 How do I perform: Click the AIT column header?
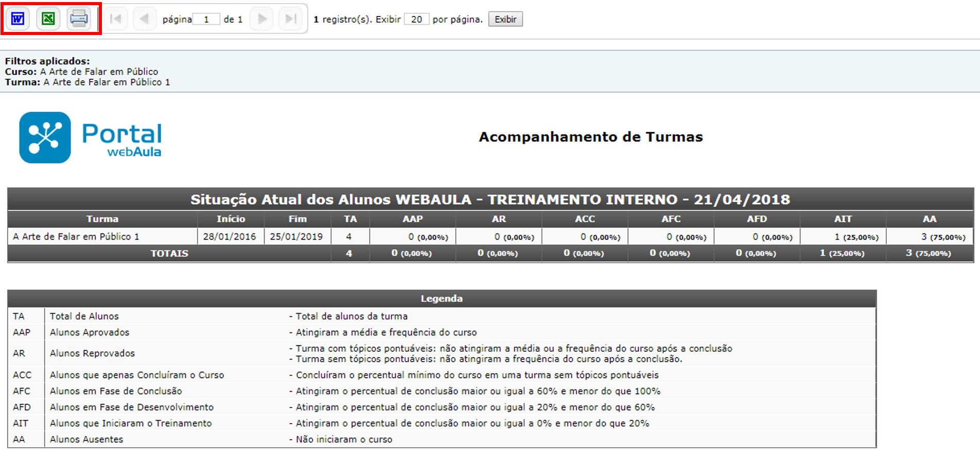click(843, 219)
